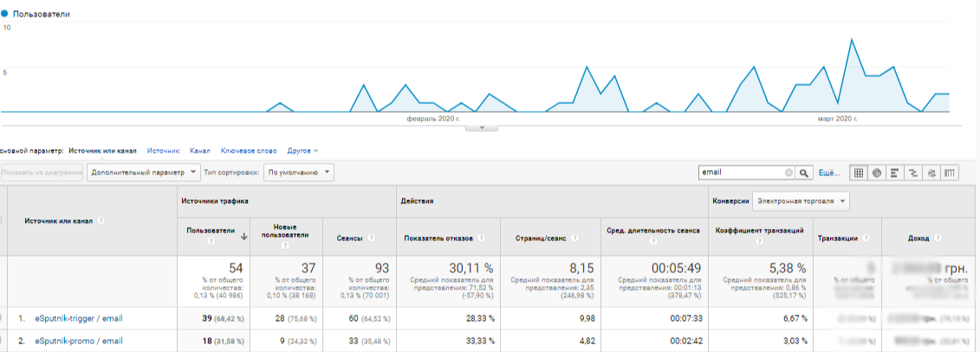
Task: Select the Источник primary dimension
Action: [163, 151]
